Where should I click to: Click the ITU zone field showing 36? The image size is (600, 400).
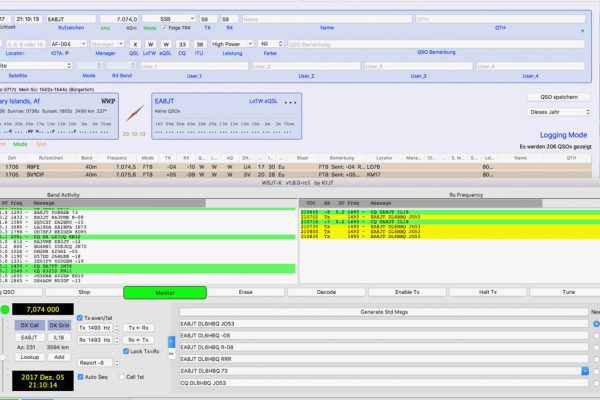click(x=199, y=44)
